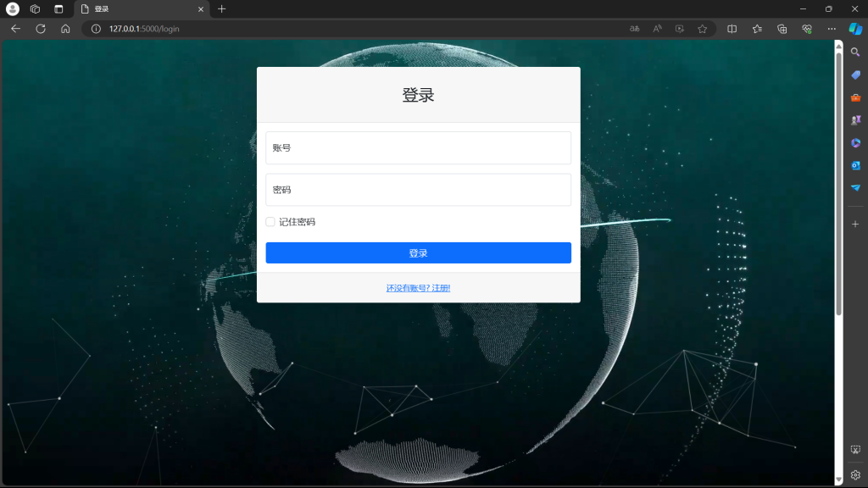Viewport: 868px width, 488px height.
Task: Open Outlook from the Edge sidebar
Action: [855, 165]
